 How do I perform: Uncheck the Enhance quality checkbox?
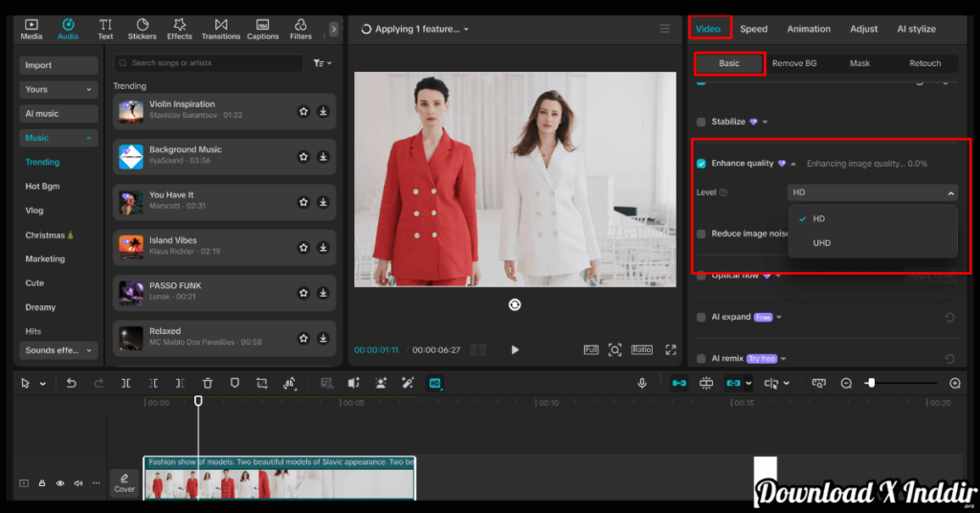(702, 164)
